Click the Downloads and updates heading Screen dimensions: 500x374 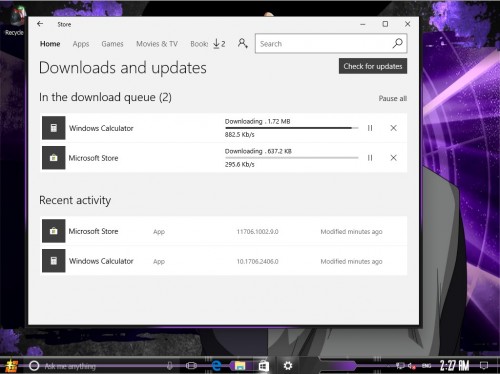pyautogui.click(x=123, y=68)
